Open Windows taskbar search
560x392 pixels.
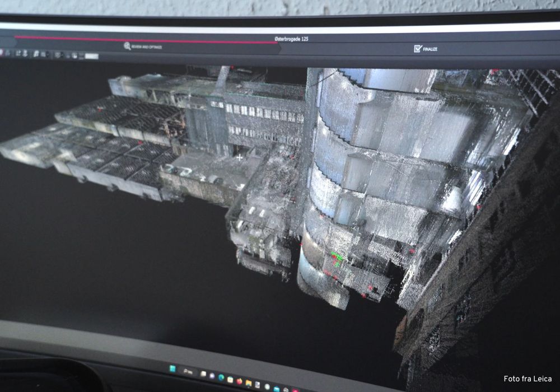coord(188,372)
